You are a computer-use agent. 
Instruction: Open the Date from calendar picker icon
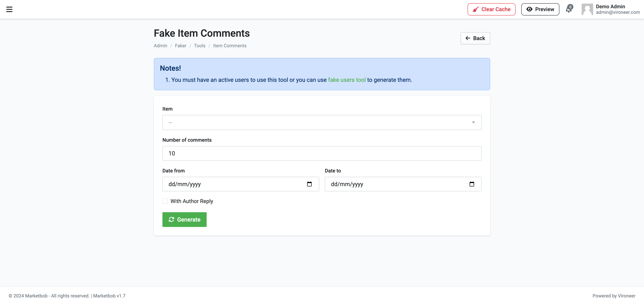coord(309,184)
